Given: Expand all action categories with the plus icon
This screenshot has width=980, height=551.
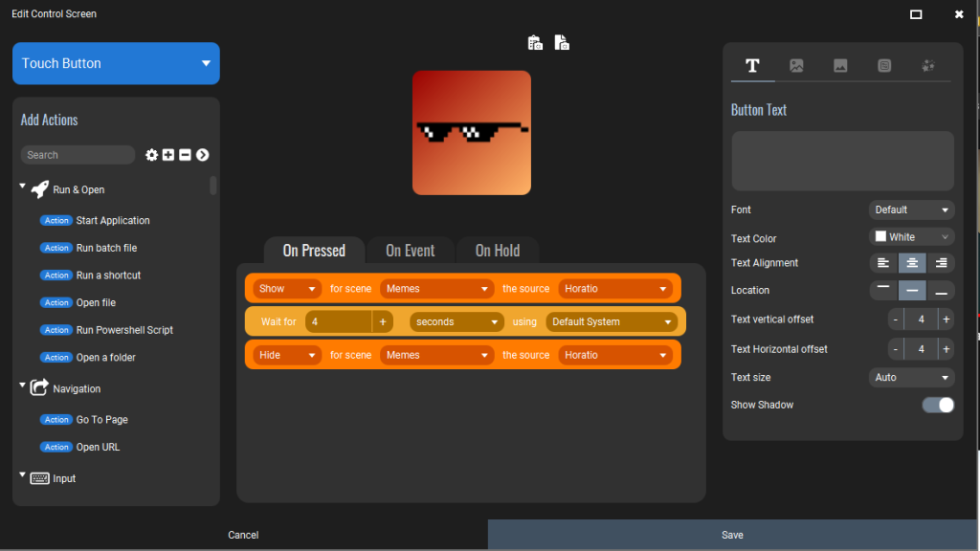Looking at the screenshot, I should (x=167, y=154).
